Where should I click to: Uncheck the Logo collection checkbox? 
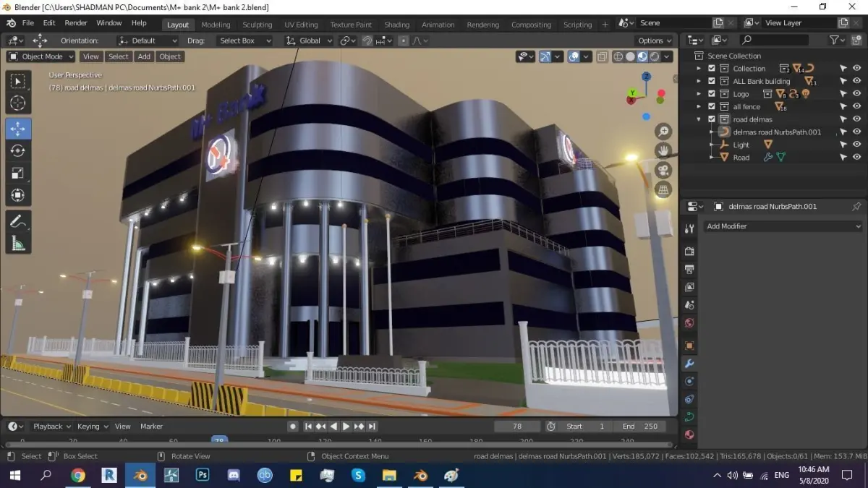pyautogui.click(x=712, y=94)
